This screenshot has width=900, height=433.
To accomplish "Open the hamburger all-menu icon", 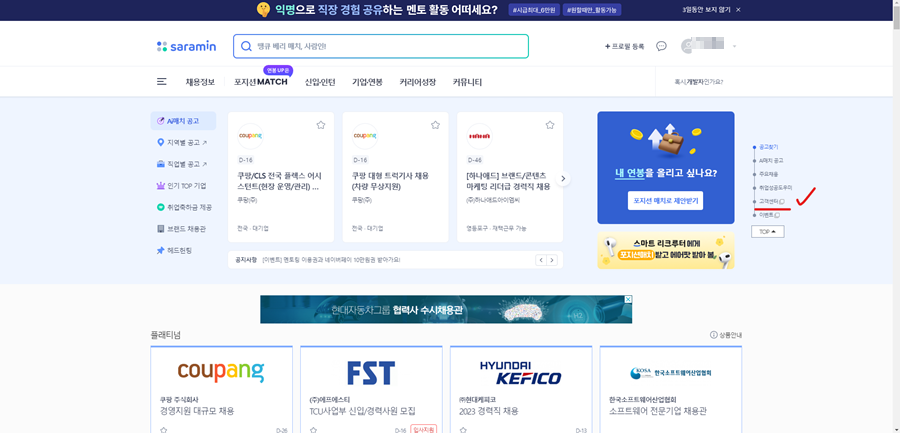I will point(162,82).
